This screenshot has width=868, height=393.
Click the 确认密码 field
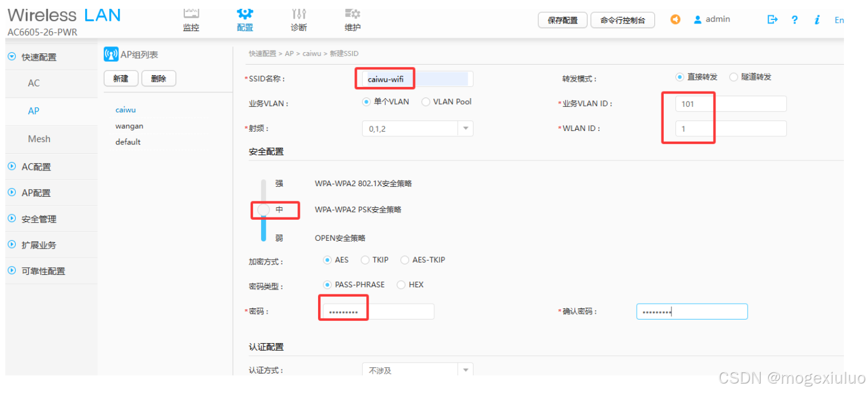click(x=692, y=311)
